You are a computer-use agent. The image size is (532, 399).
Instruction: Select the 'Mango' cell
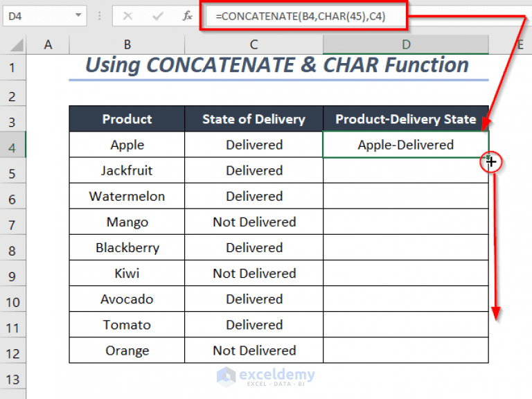(x=127, y=222)
